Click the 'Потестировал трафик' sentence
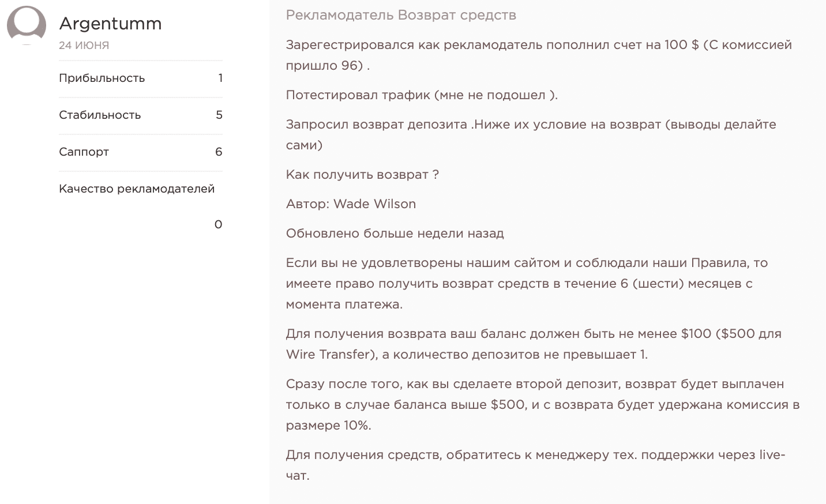The width and height of the screenshot is (826, 504). (x=422, y=95)
